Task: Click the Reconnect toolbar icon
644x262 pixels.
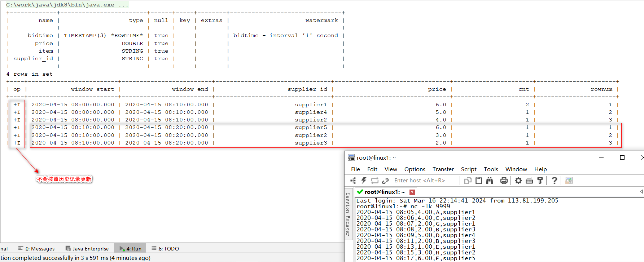Action: (x=375, y=181)
